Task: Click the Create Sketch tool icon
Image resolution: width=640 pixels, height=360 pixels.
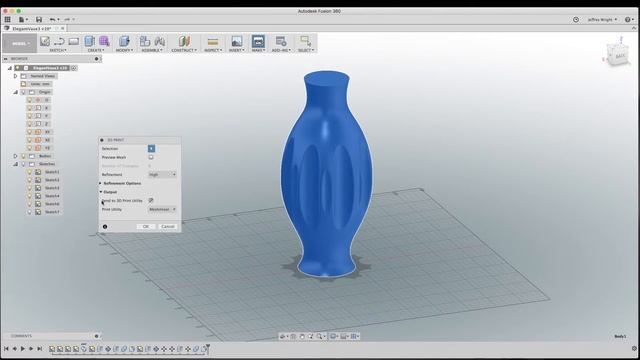Action: [x=44, y=41]
